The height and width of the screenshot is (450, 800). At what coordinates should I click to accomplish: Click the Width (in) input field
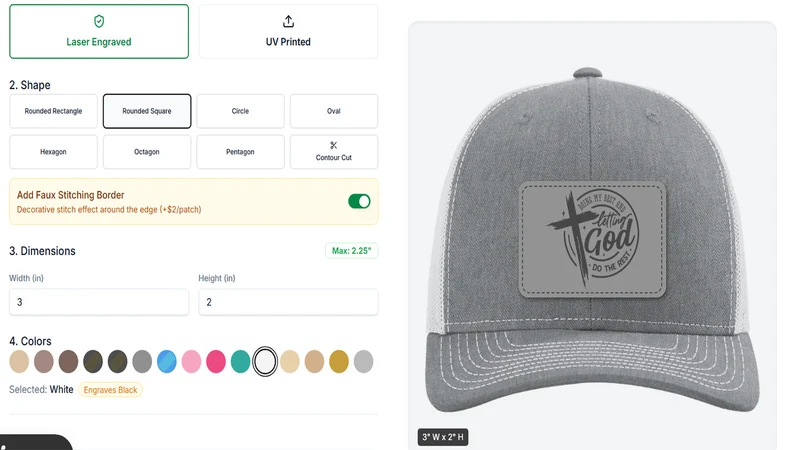pyautogui.click(x=99, y=302)
